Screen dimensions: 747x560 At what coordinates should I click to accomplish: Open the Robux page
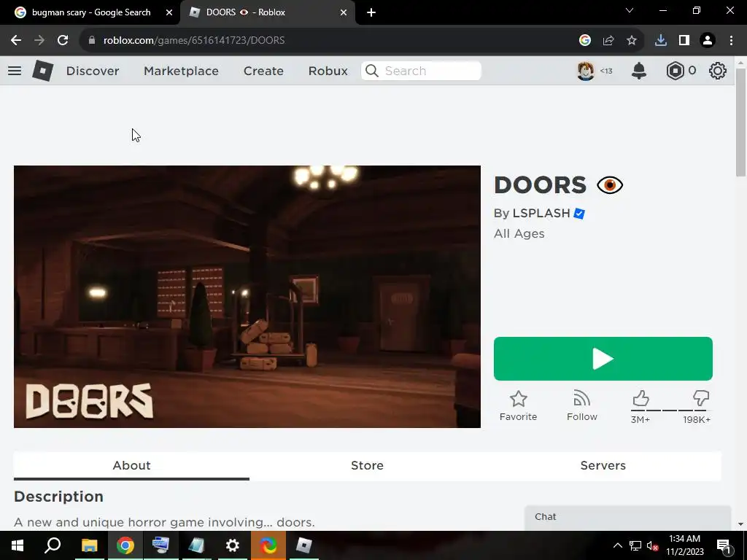click(x=328, y=71)
